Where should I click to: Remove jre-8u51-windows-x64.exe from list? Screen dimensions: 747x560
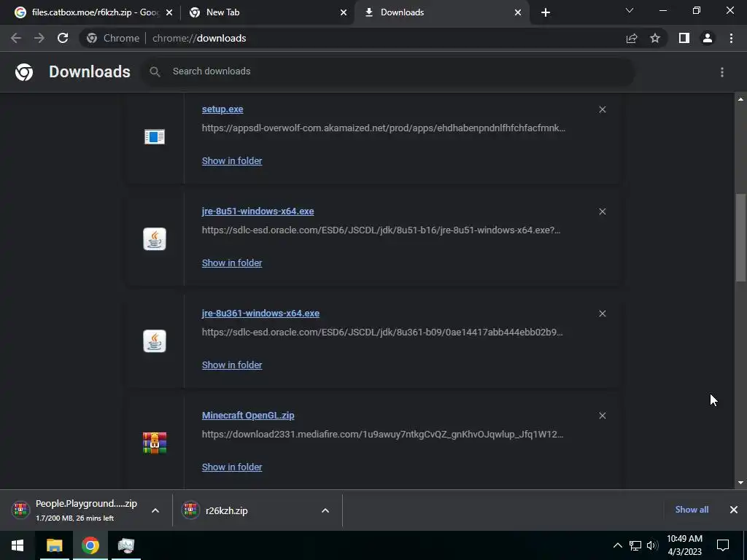click(602, 211)
